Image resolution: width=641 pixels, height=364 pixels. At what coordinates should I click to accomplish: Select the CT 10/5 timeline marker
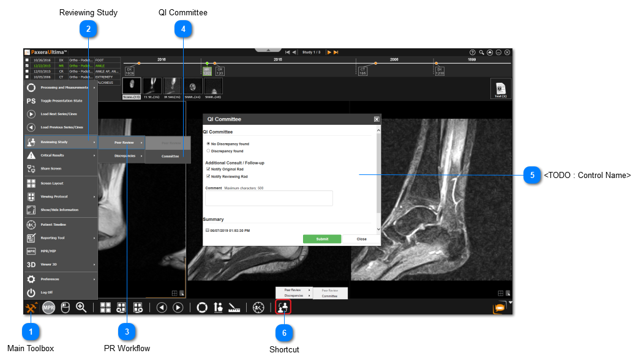coord(362,71)
